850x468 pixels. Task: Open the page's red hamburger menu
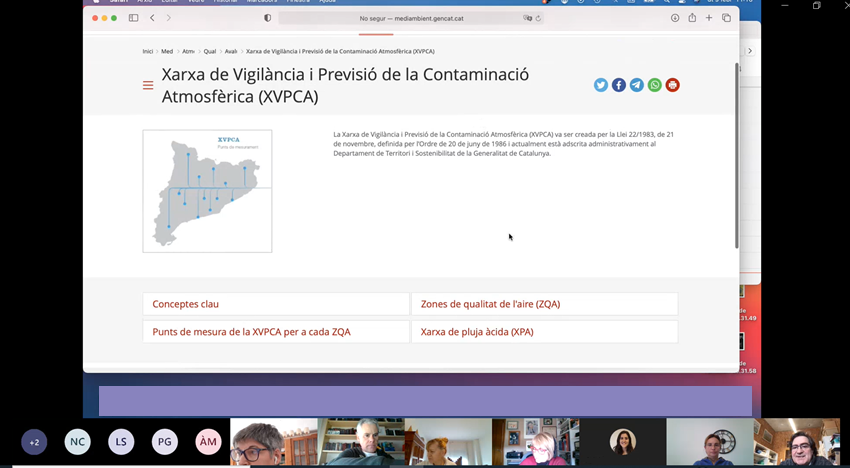(148, 85)
